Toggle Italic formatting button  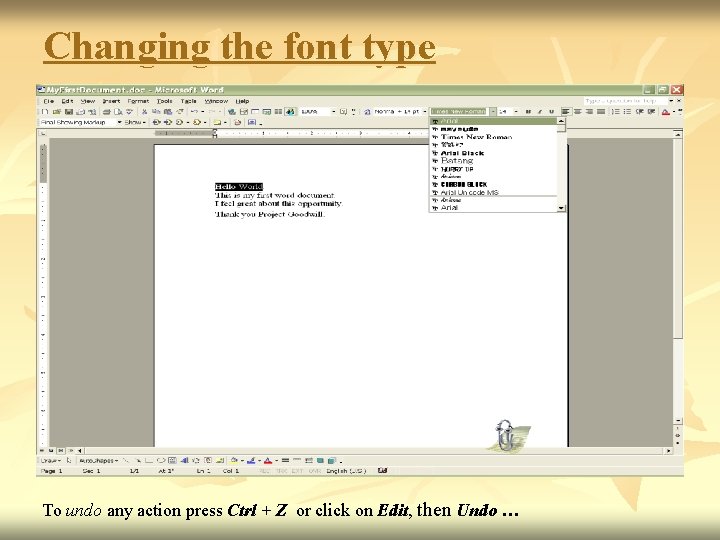click(x=540, y=112)
